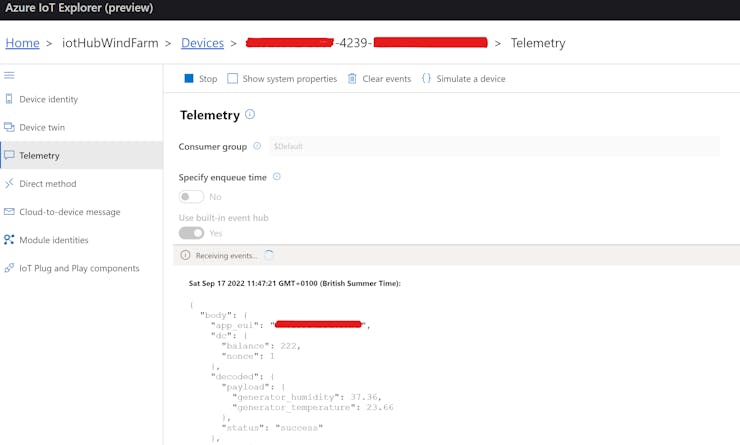
Task: Toggle the Use built-in event hub switch
Action: pyautogui.click(x=191, y=233)
